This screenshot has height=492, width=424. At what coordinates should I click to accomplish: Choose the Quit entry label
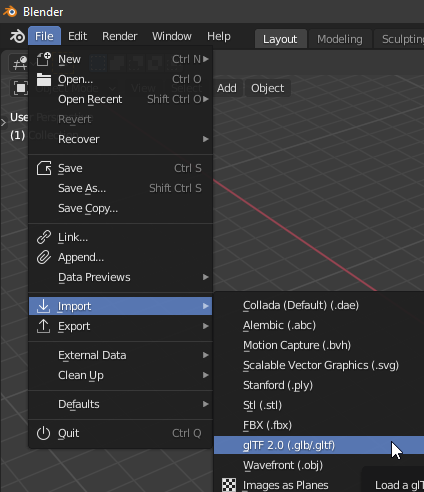69,433
